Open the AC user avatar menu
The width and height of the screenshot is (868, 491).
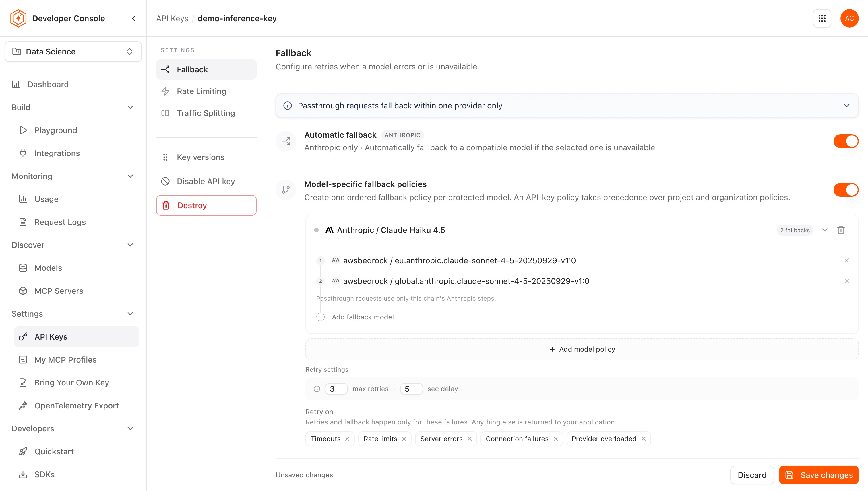coord(849,18)
